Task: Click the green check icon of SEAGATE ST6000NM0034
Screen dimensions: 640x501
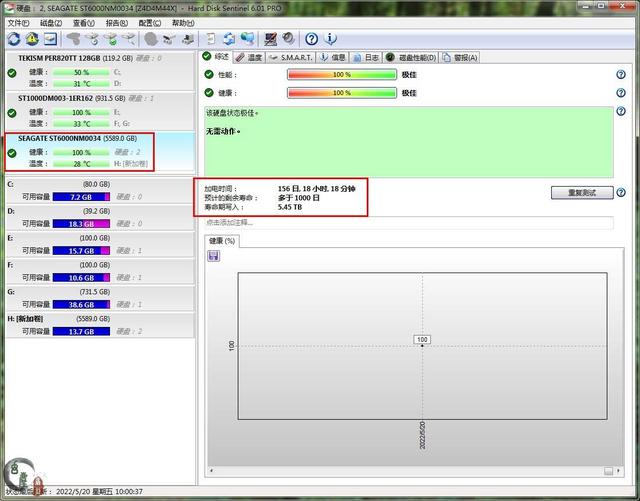Action: pyautogui.click(x=12, y=153)
